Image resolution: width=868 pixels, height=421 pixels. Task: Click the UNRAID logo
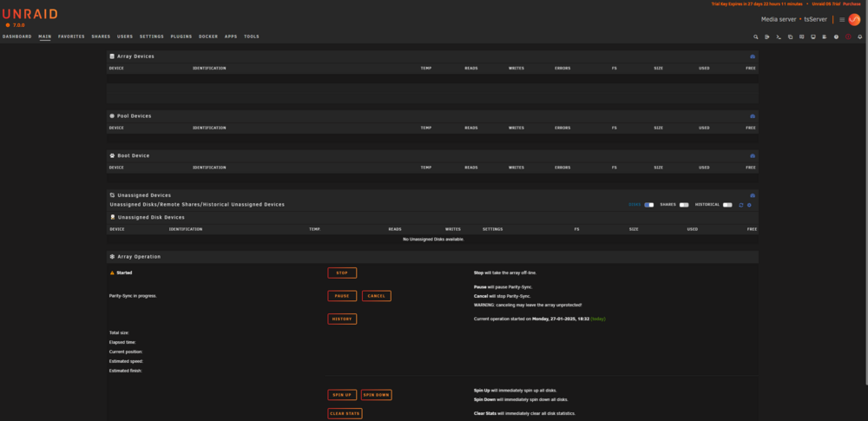coord(30,15)
